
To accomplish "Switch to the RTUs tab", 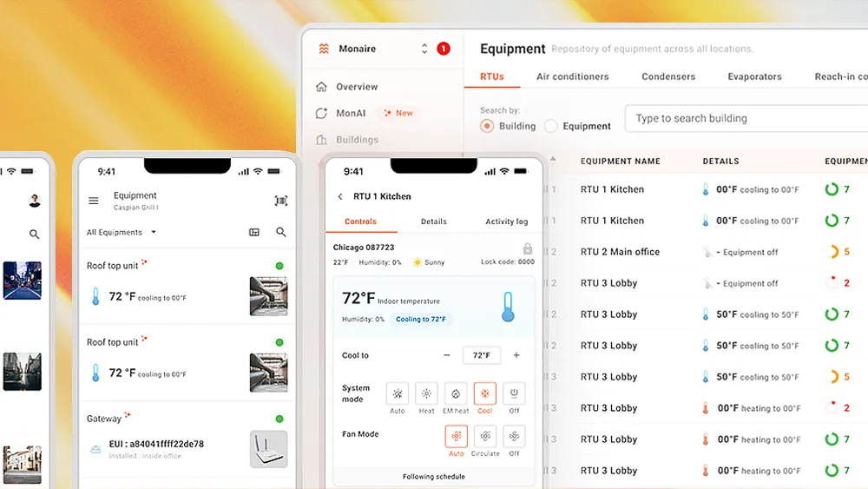I will [491, 76].
